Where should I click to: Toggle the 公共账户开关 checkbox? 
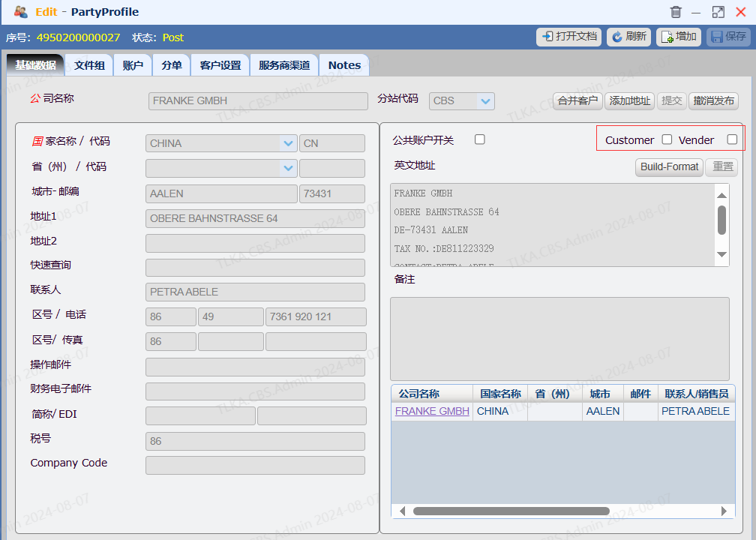tap(479, 139)
